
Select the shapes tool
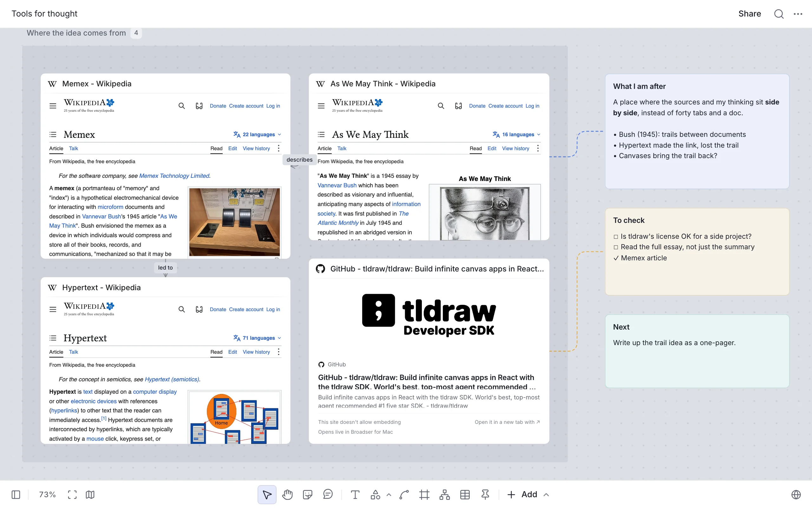375,495
